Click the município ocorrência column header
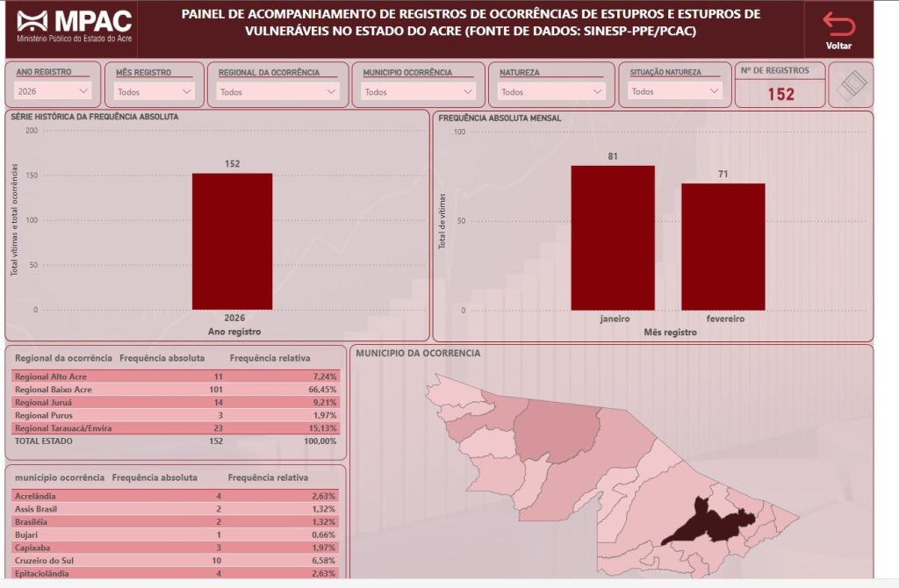899x588 pixels. coord(56,477)
